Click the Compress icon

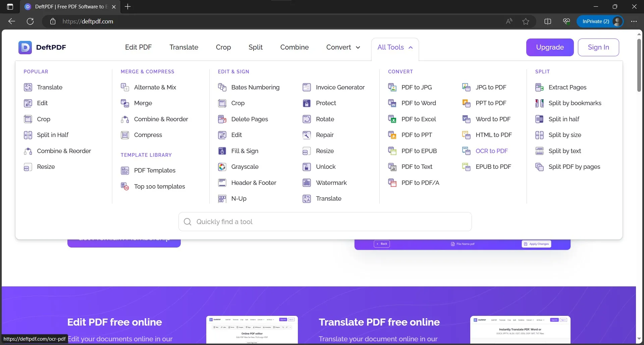pos(125,135)
